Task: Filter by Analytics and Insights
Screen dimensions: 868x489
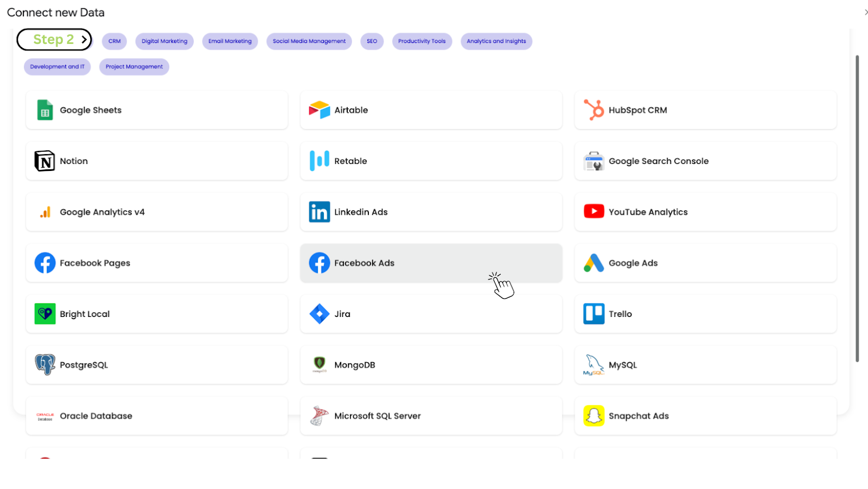Action: pyautogui.click(x=496, y=41)
